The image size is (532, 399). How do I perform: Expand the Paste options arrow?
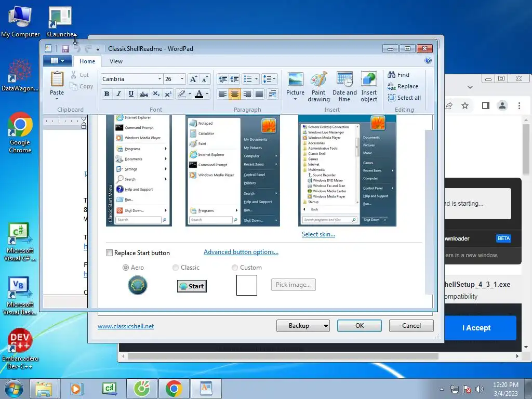pos(57,99)
